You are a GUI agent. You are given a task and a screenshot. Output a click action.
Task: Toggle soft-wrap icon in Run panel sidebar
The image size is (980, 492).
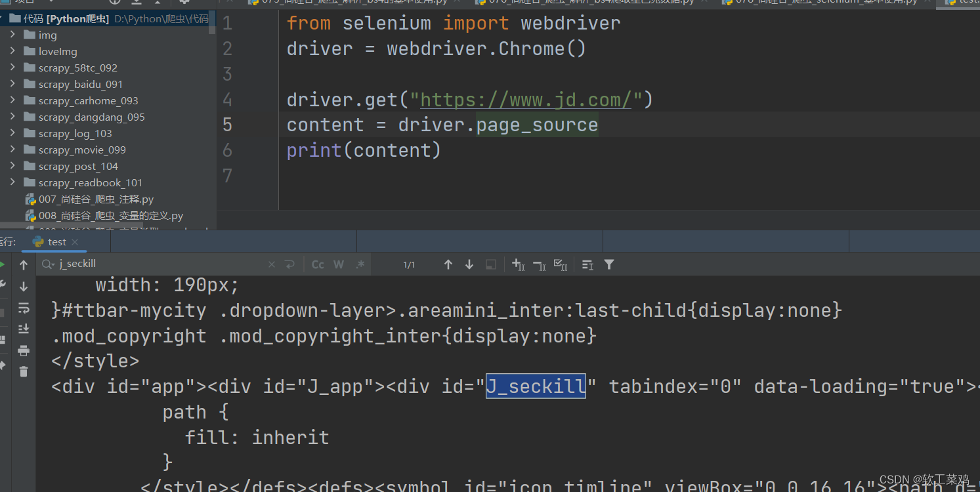point(24,308)
